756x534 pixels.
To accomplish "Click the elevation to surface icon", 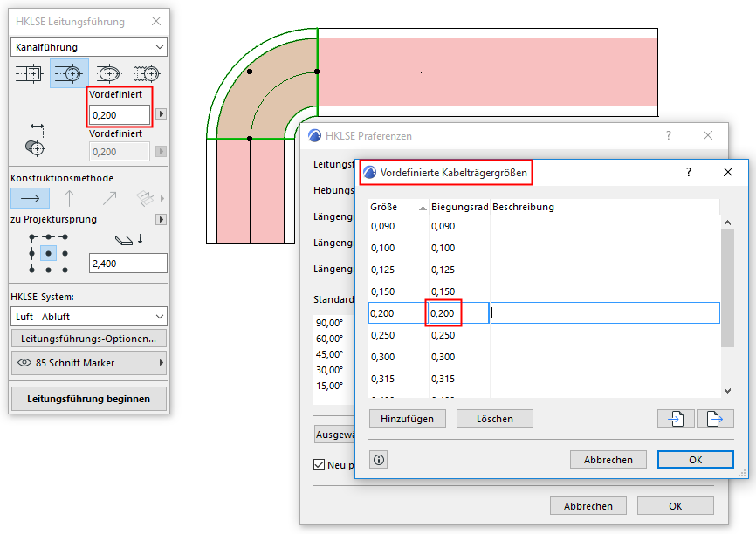I will pyautogui.click(x=128, y=240).
